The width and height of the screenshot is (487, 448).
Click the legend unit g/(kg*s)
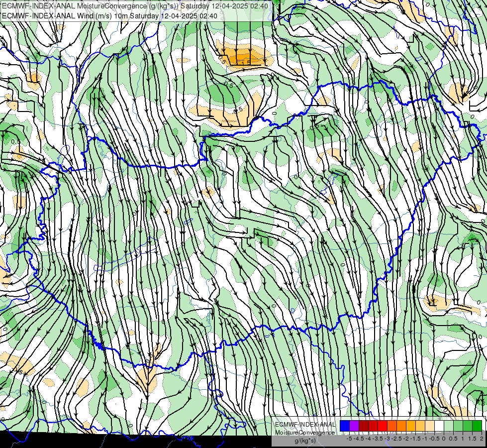[x=305, y=441]
